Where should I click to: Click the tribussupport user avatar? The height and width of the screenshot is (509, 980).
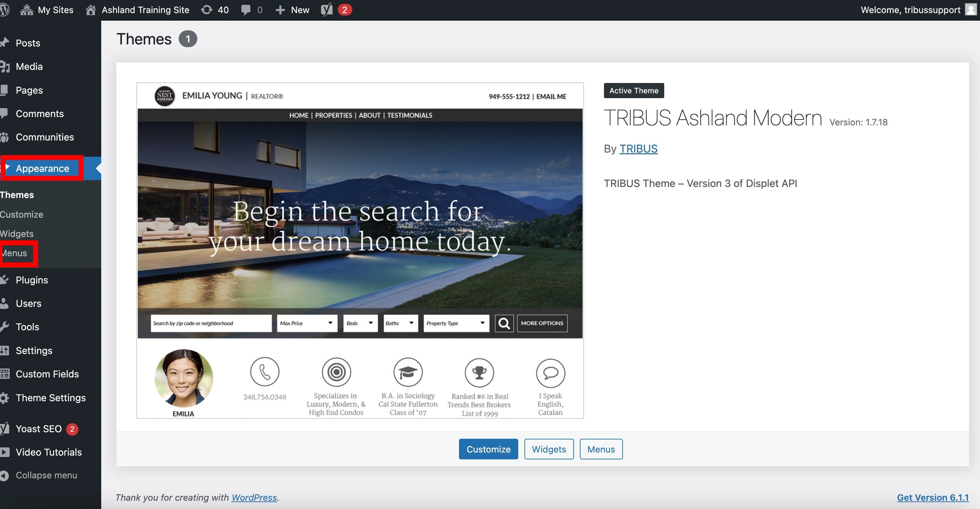[971, 10]
